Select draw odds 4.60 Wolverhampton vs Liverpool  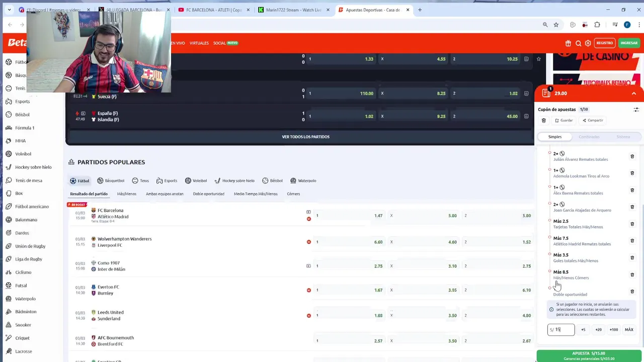423,242
